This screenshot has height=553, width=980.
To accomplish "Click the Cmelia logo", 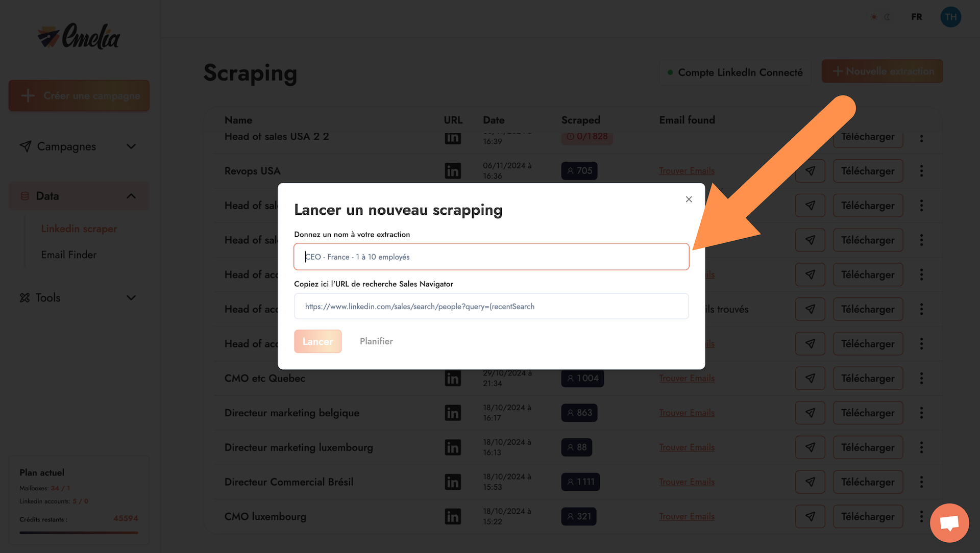I will click(79, 36).
